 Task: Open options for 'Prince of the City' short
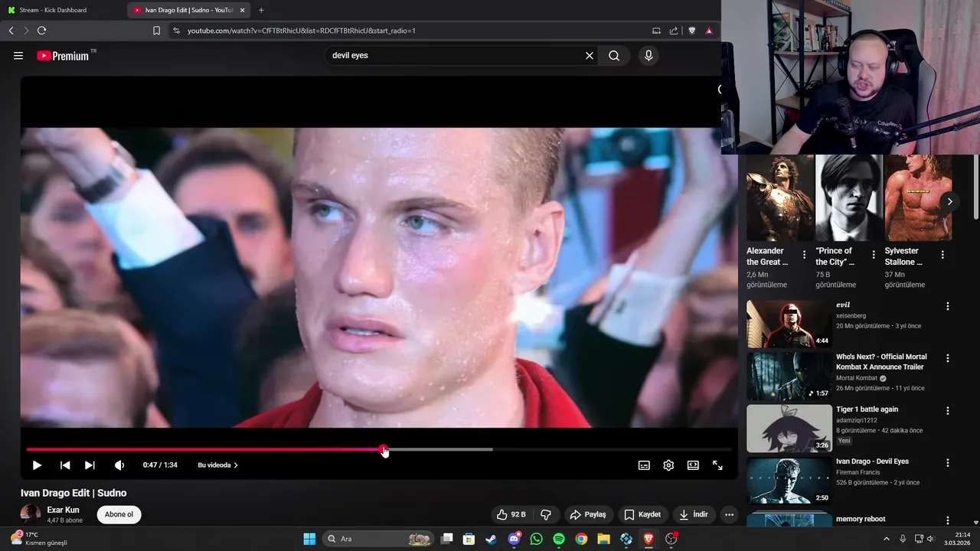[x=874, y=255]
